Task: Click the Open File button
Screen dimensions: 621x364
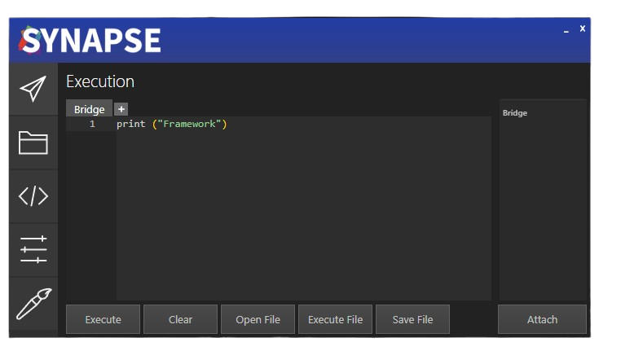Action: [258, 319]
